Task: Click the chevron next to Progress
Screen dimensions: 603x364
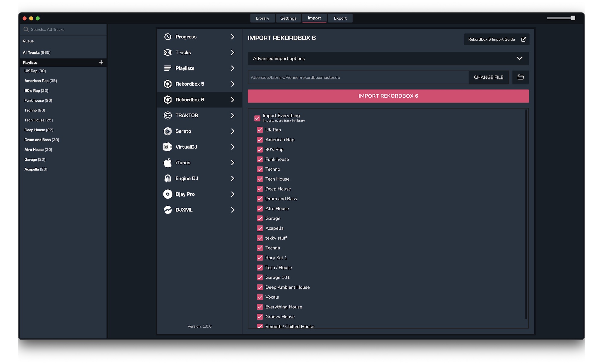Action: [232, 37]
